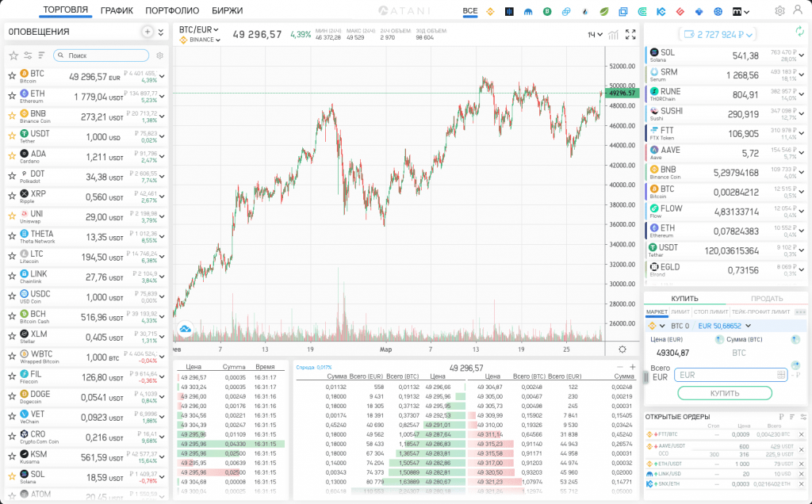
Task: Click the plus icon in order book header
Action: 632,367
